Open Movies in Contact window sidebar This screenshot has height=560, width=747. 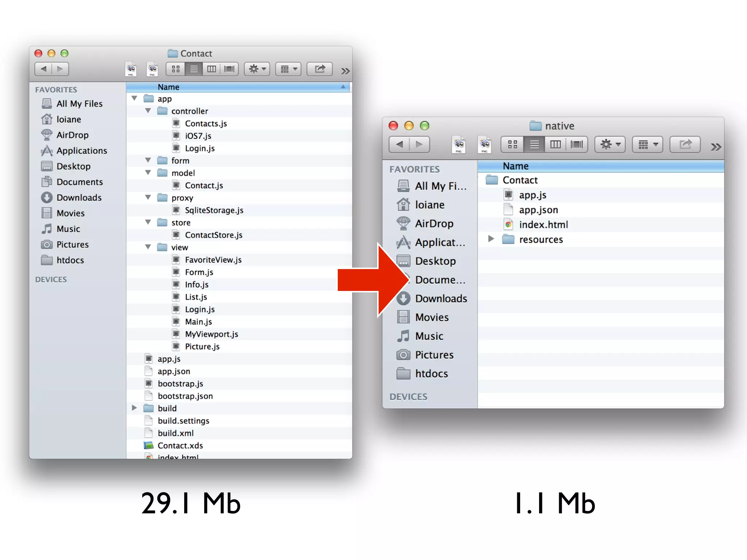[x=63, y=213]
